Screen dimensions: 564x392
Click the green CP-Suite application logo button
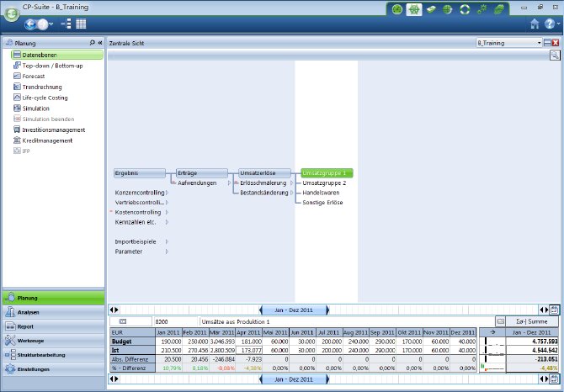[x=12, y=13]
